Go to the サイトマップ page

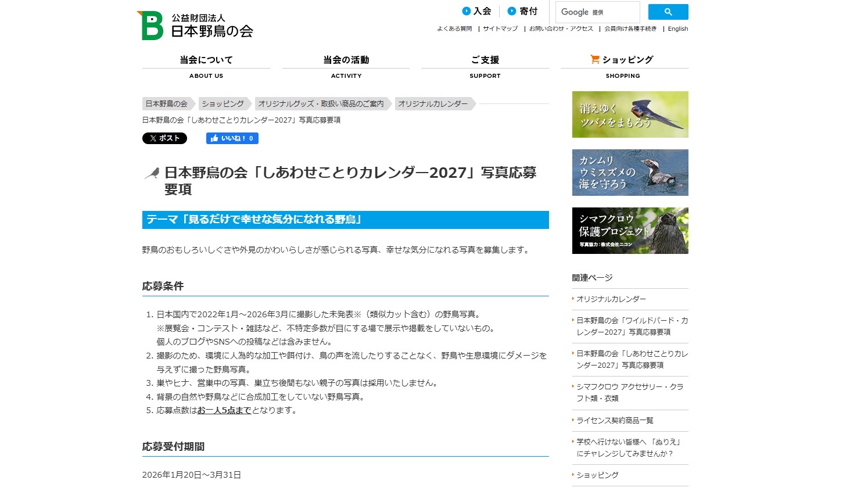pos(500,29)
